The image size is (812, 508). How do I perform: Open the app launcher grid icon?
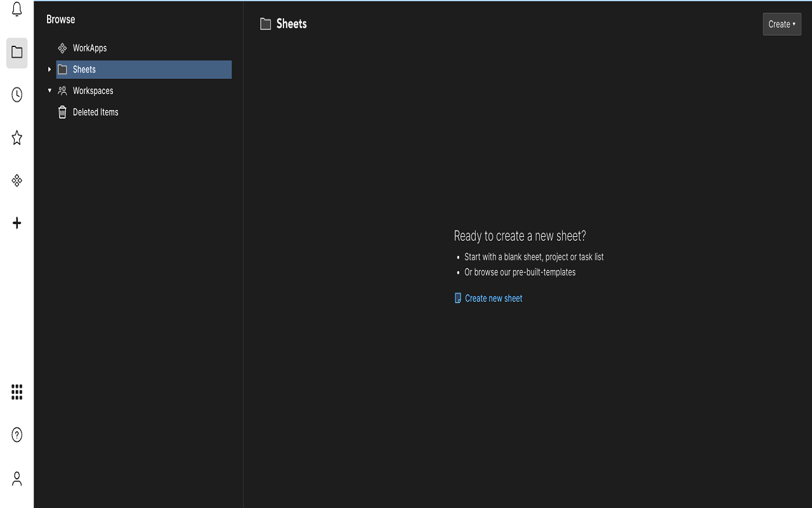point(16,392)
